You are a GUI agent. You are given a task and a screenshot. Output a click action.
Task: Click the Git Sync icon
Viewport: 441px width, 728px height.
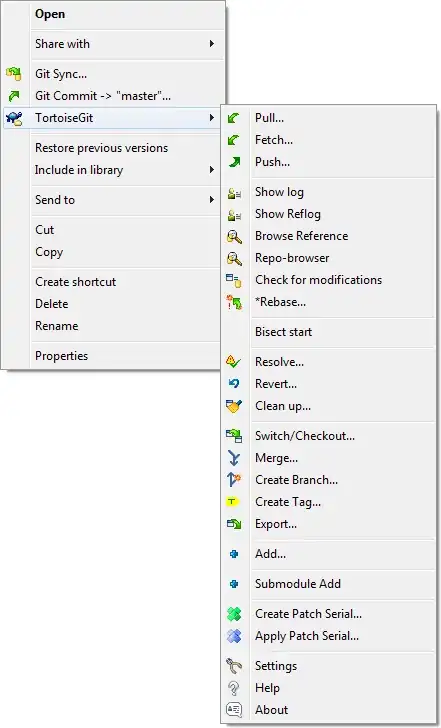[14, 74]
